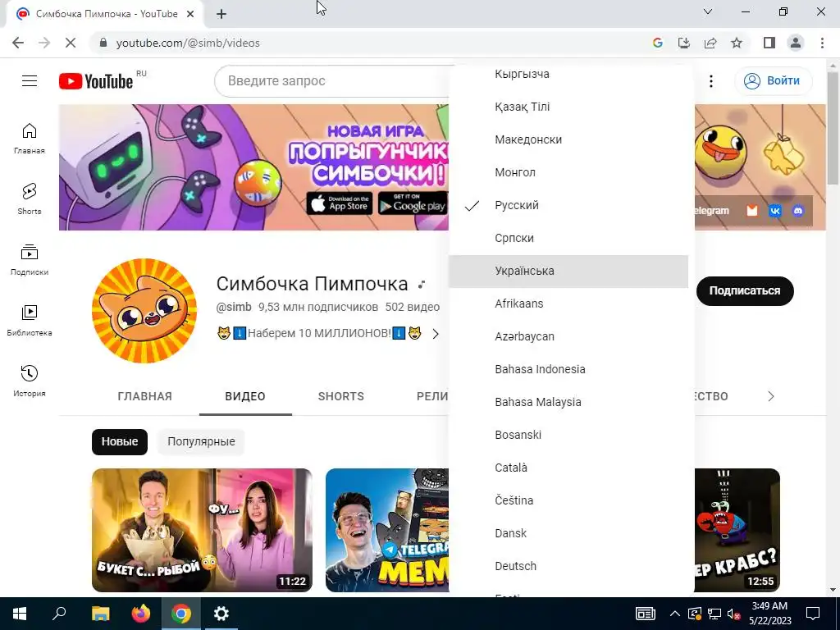Bookmark this page with the star icon
This screenshot has height=630, width=840.
737,43
